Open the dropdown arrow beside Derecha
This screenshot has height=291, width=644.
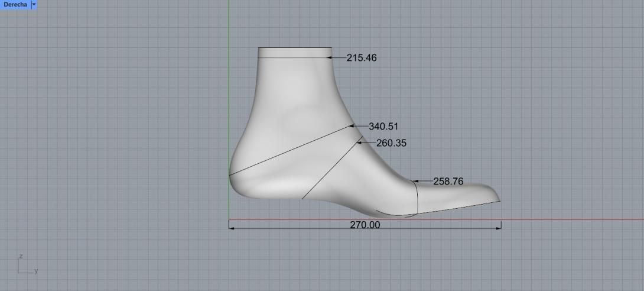[x=34, y=4]
